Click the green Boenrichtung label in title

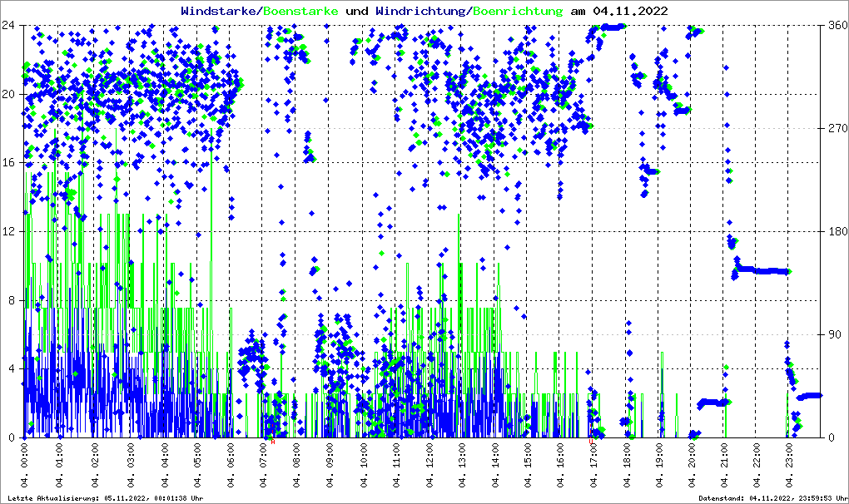click(x=518, y=11)
